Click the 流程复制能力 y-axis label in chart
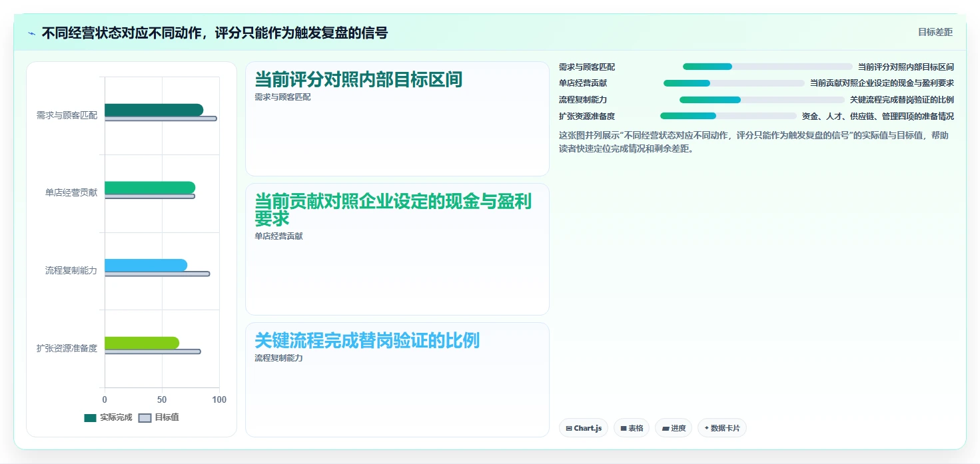The width and height of the screenshot is (980, 464). (x=71, y=270)
